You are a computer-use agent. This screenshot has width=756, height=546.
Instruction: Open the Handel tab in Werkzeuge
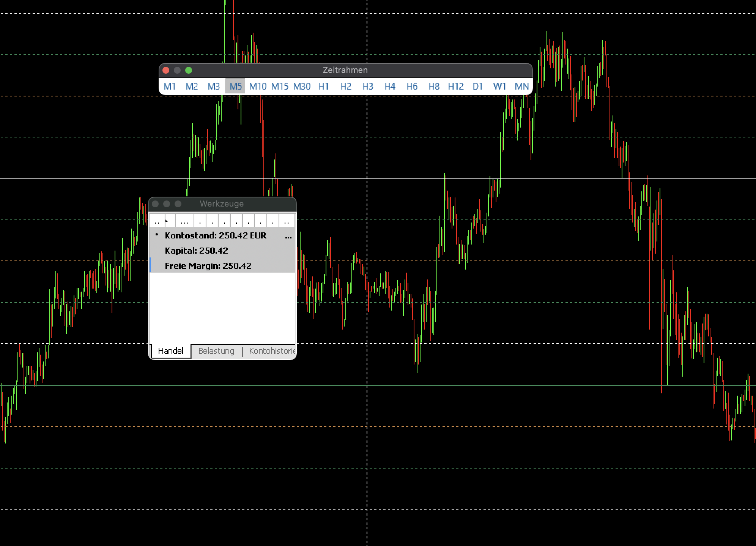[171, 351]
